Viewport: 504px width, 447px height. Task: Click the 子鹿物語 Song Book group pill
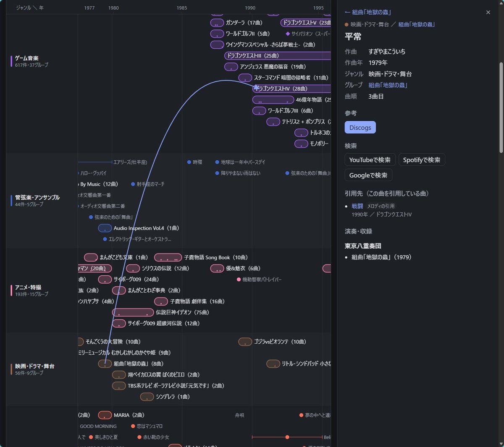click(168, 257)
